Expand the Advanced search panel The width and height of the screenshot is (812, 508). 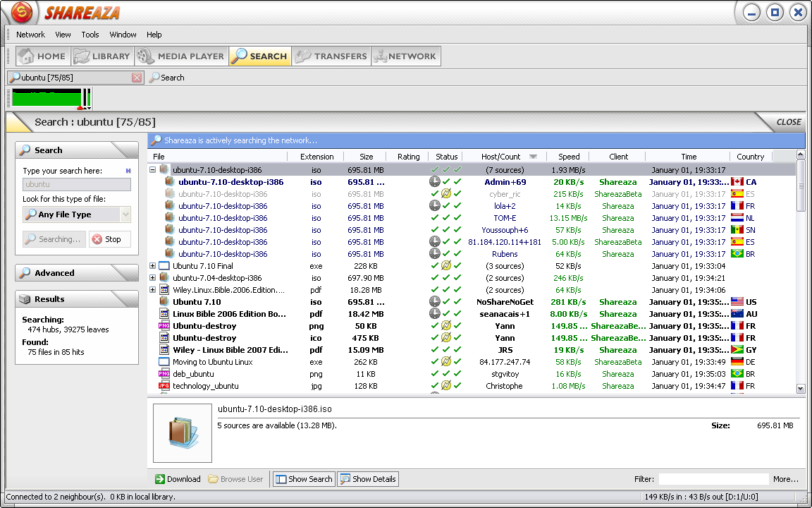click(77, 273)
